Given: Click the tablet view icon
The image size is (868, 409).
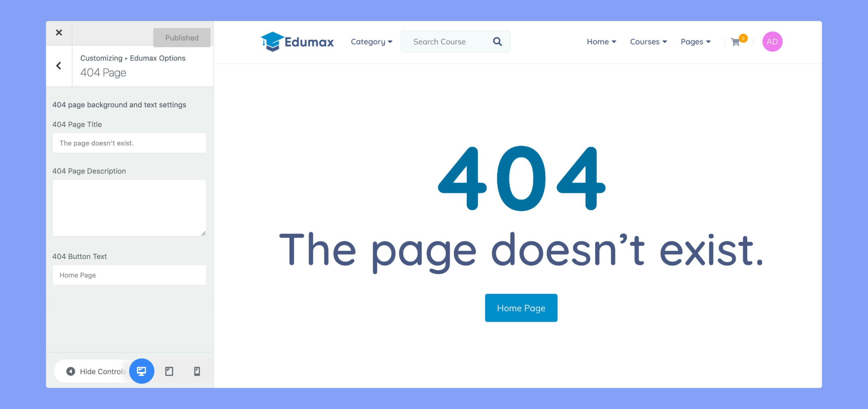Looking at the screenshot, I should coord(170,371).
